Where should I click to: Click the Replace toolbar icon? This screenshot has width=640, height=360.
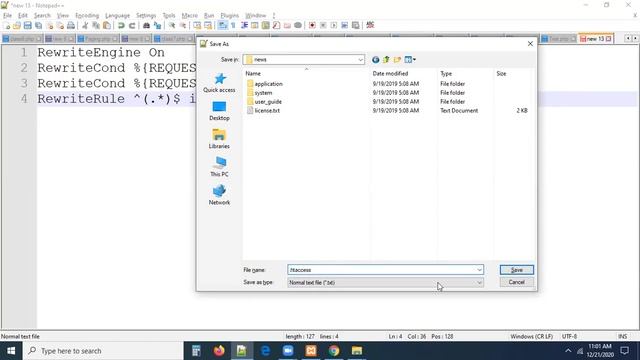[x=157, y=25]
